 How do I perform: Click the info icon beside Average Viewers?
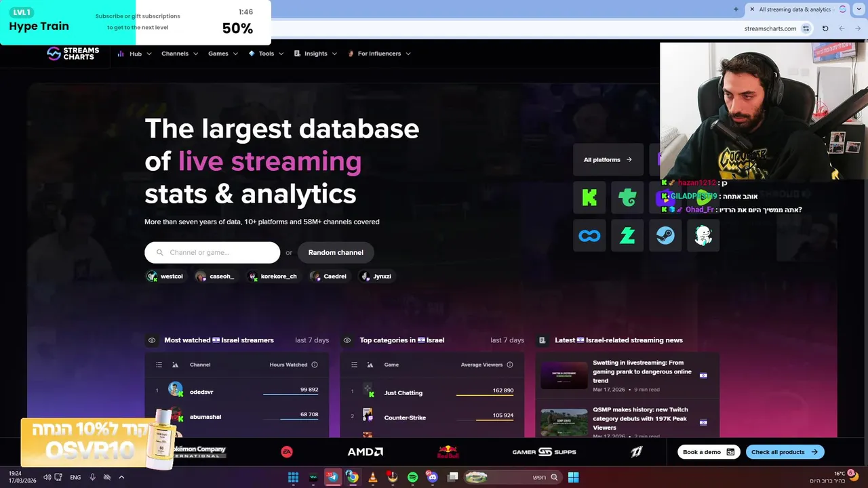click(510, 365)
